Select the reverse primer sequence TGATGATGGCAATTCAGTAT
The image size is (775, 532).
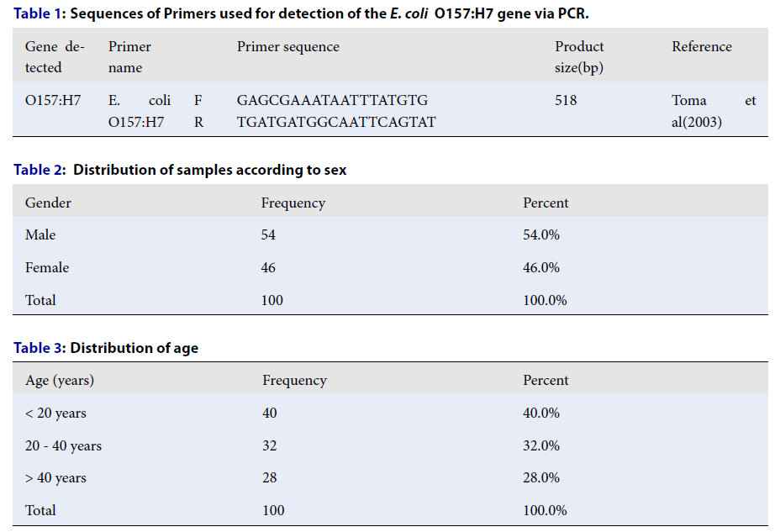336,122
